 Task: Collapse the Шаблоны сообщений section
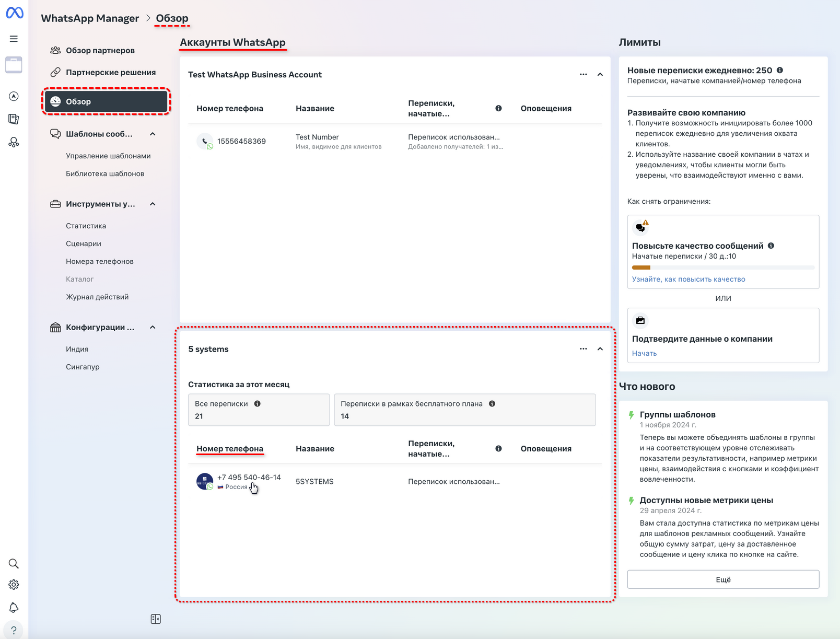(153, 134)
